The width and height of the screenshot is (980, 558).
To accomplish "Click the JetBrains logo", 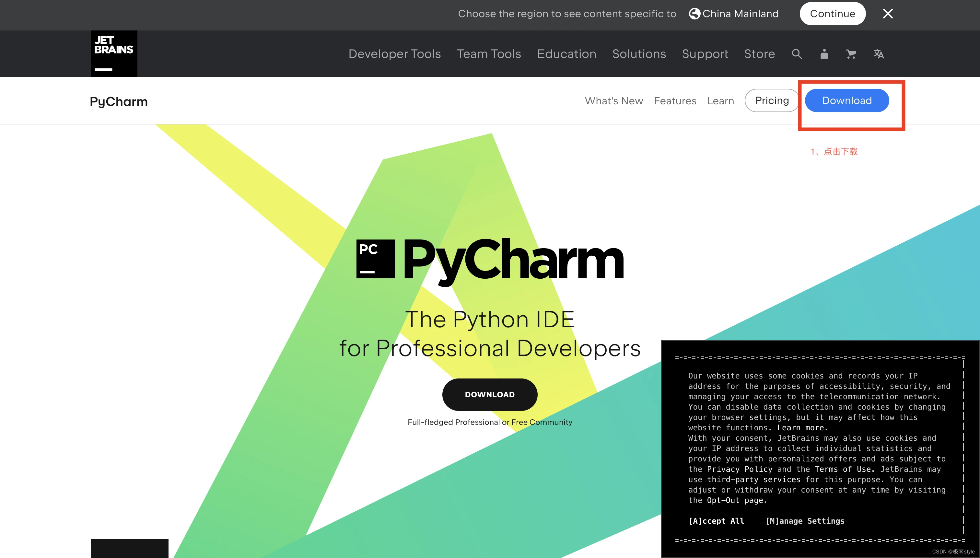I will pos(114,54).
